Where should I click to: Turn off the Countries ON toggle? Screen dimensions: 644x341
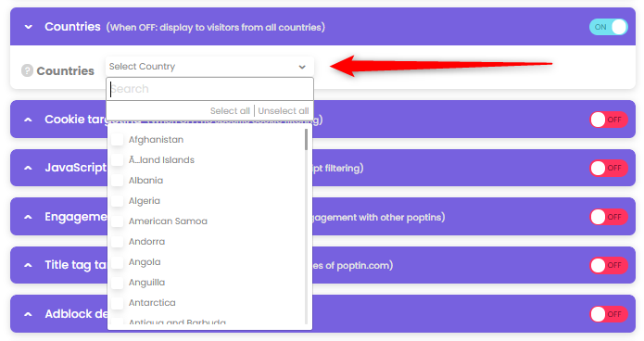click(x=608, y=27)
